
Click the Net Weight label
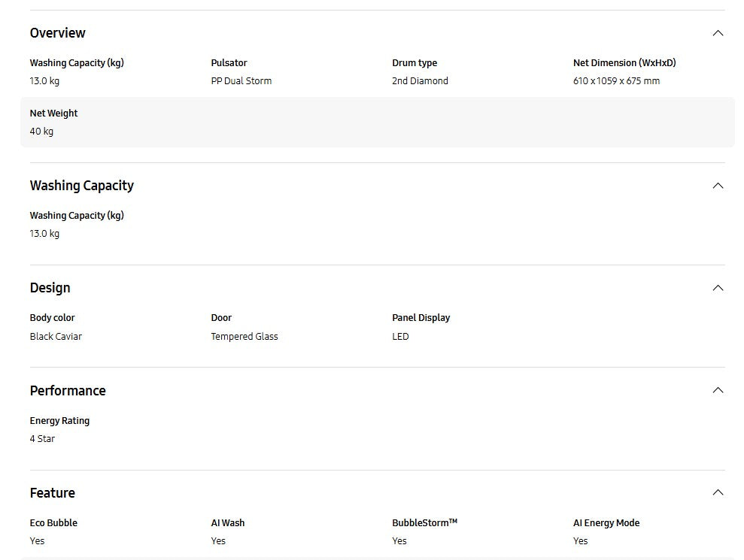point(54,114)
